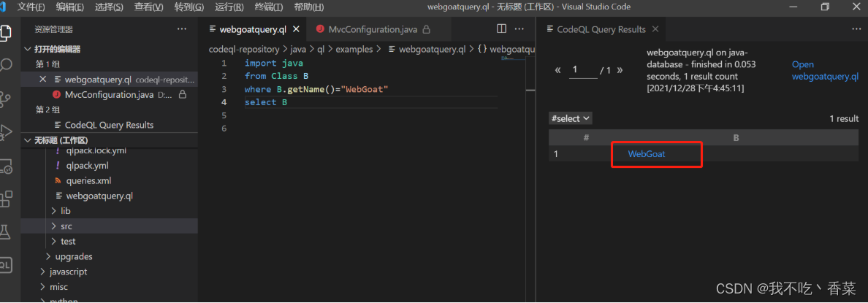Go to previous results page
This screenshot has height=303, width=868.
(x=558, y=70)
